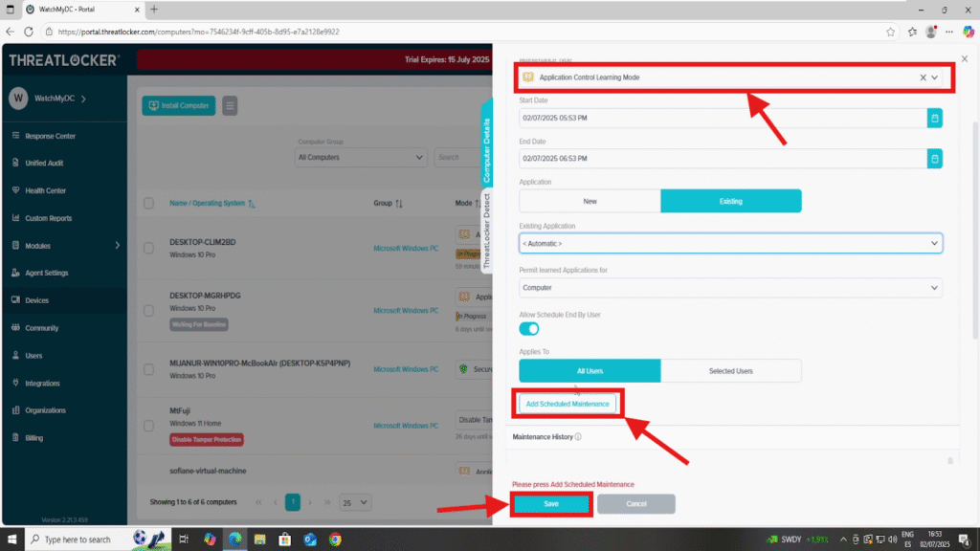This screenshot has height=551, width=980.
Task: Select Devices in sidebar
Action: (x=36, y=300)
